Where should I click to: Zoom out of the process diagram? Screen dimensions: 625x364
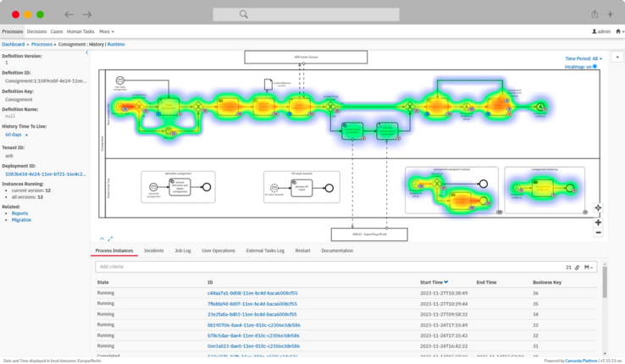point(599,233)
